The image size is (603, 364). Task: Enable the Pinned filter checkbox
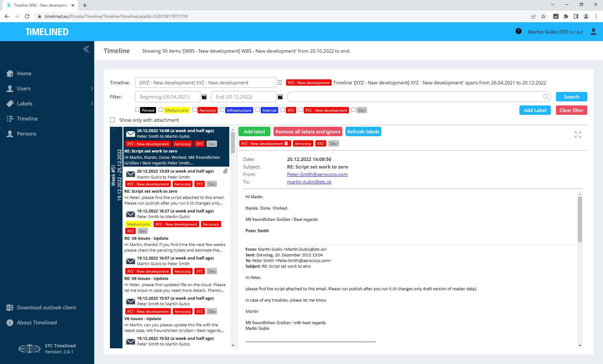pyautogui.click(x=137, y=110)
